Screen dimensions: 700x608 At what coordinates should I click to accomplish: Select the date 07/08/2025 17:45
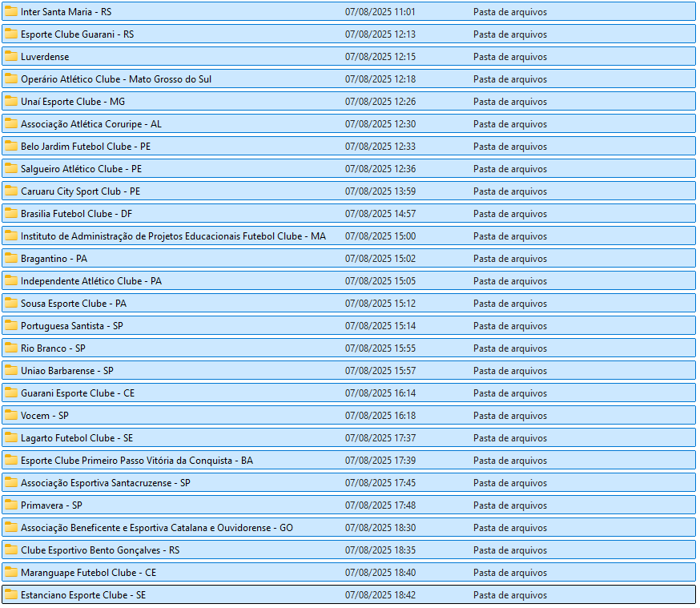(380, 483)
